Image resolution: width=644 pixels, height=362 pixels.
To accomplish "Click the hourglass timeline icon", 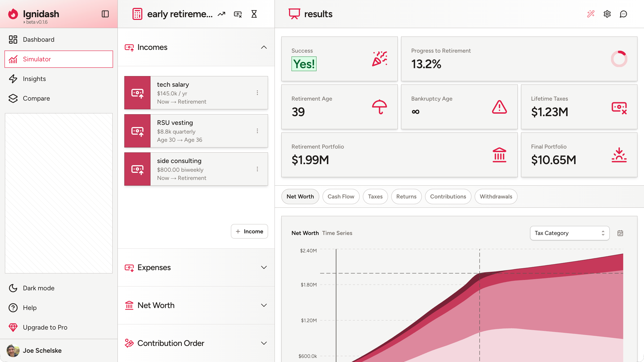I will pos(254,14).
